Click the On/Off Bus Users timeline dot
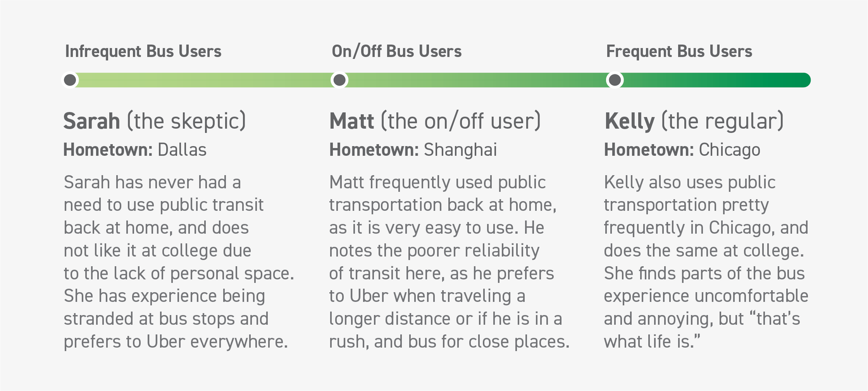 point(339,80)
